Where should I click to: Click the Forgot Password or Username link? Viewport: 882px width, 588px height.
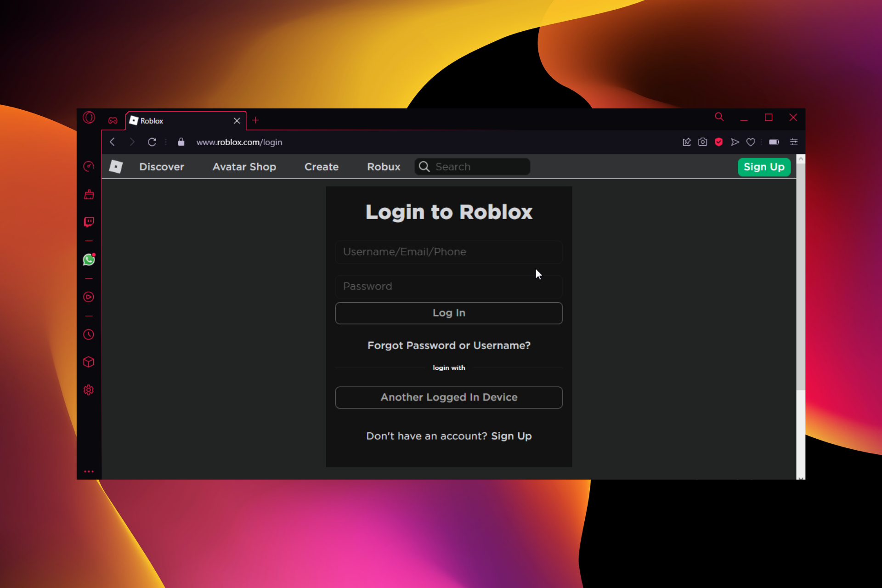coord(449,345)
